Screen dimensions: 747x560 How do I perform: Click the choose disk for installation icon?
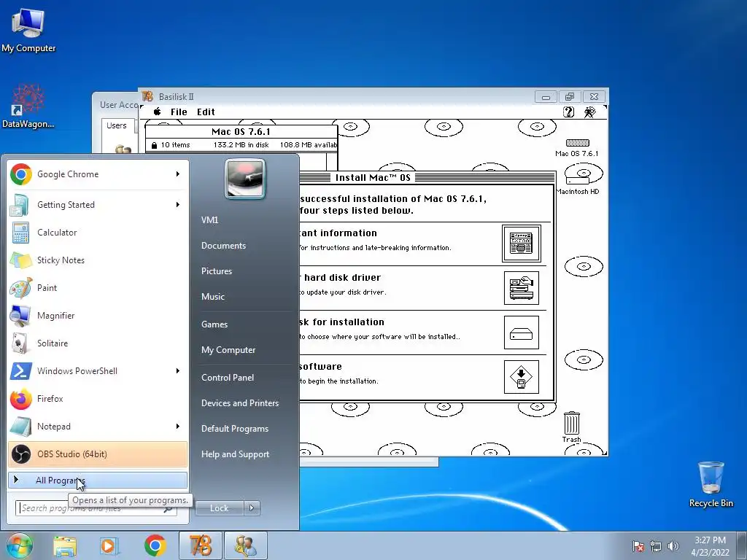[x=521, y=332]
